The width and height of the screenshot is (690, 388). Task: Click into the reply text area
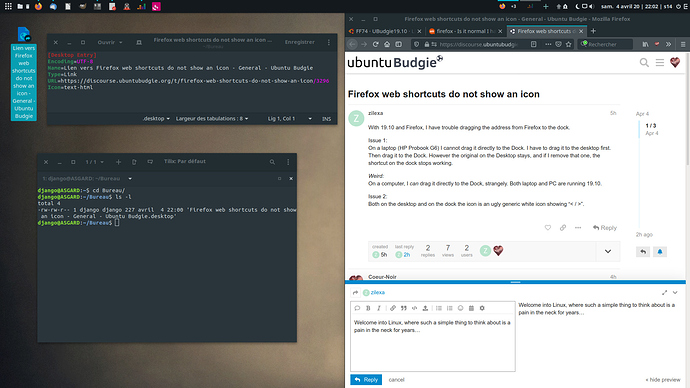(x=433, y=343)
